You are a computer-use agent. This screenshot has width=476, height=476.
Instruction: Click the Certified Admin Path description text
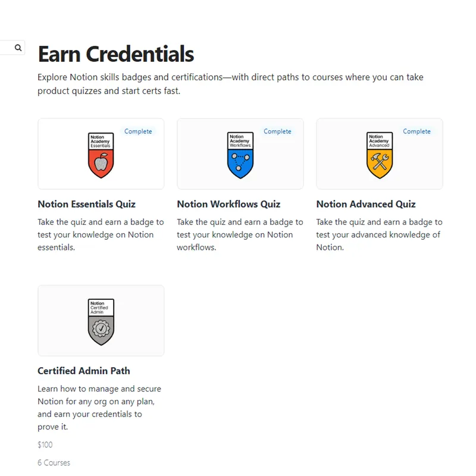99,408
